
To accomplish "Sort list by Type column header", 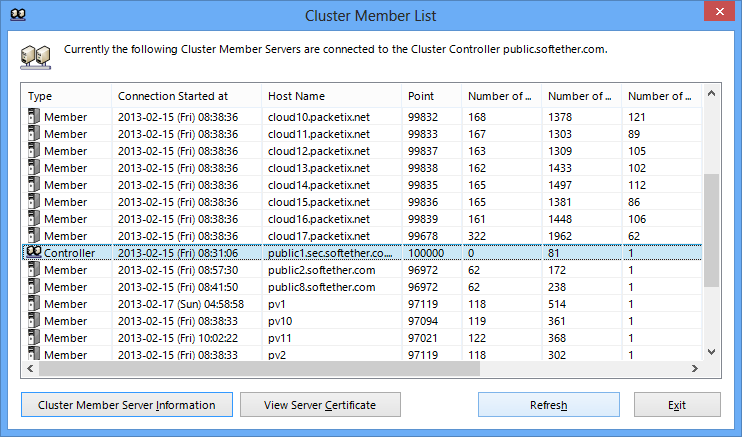I will coord(66,96).
